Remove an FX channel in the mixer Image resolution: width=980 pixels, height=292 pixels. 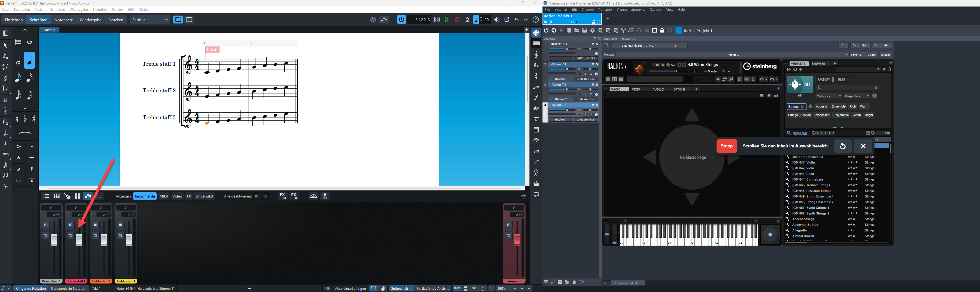pos(295,196)
